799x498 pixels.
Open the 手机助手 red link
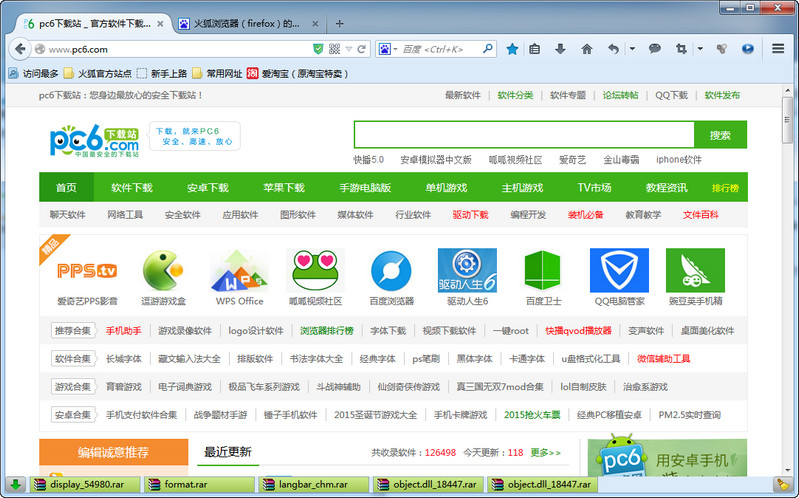coord(124,331)
